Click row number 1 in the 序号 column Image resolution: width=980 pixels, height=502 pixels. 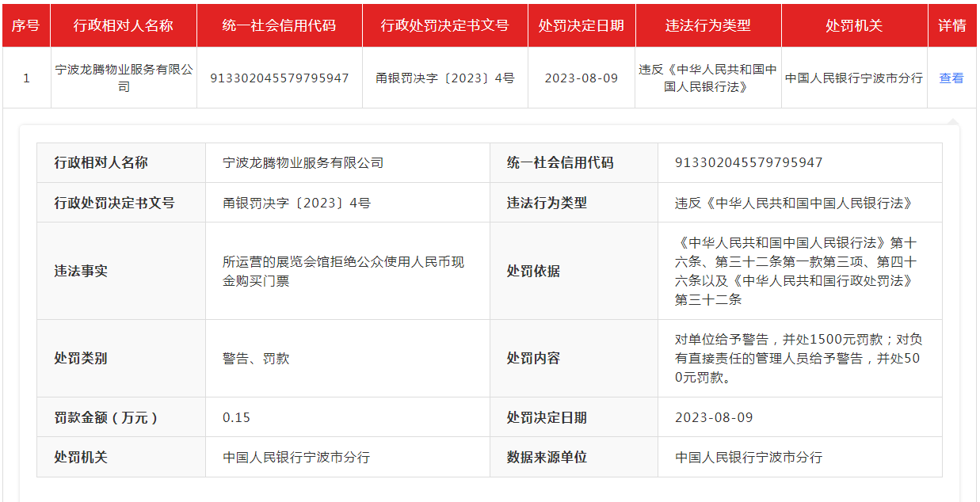26,78
